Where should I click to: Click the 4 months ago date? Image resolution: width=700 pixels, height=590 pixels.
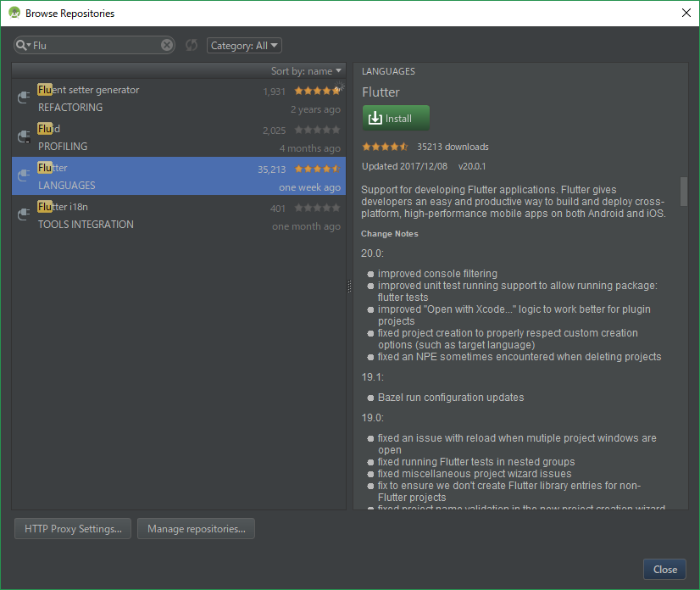pos(310,148)
